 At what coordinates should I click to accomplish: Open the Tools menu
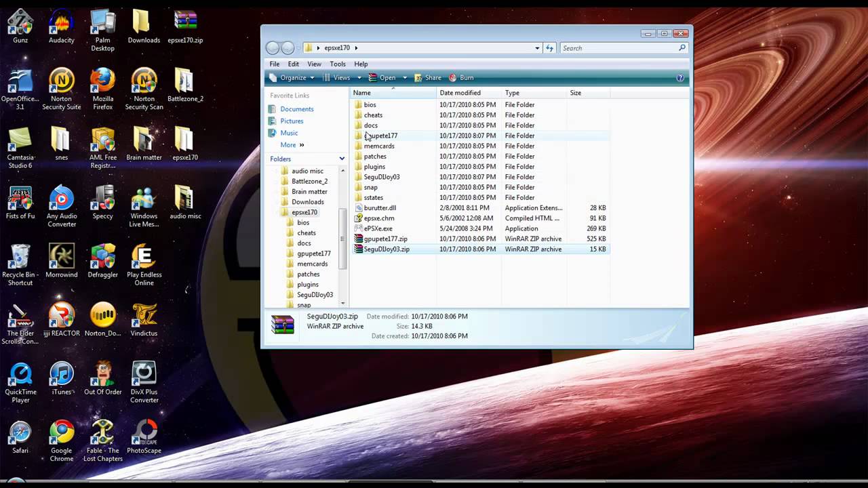coord(337,64)
